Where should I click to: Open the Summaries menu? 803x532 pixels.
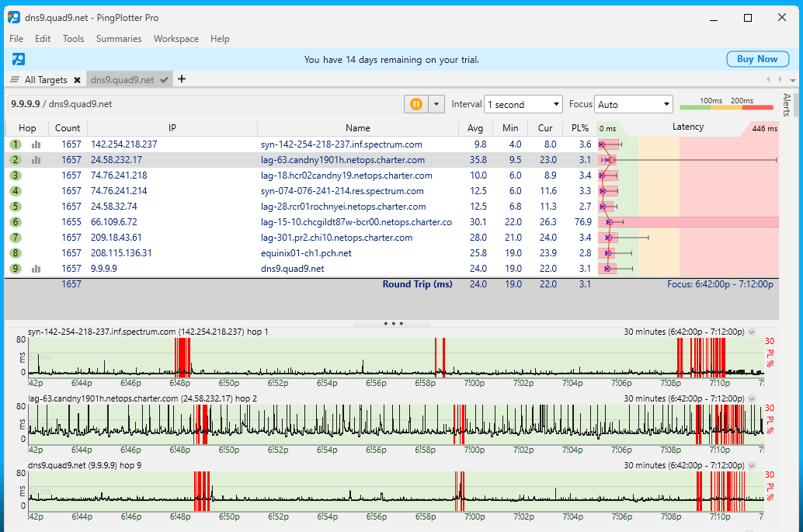(119, 39)
